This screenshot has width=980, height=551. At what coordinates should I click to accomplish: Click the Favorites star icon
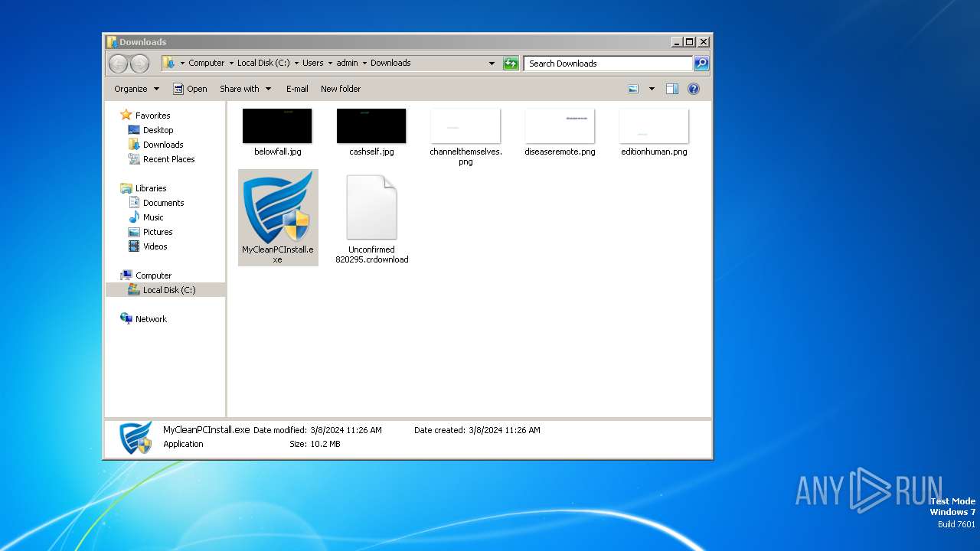(126, 116)
